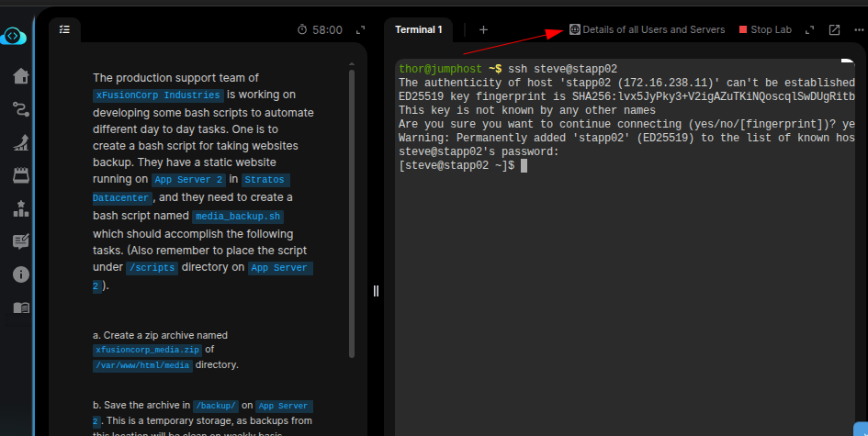
Task: Open the book documentation sidebar icon
Action: tap(20, 308)
